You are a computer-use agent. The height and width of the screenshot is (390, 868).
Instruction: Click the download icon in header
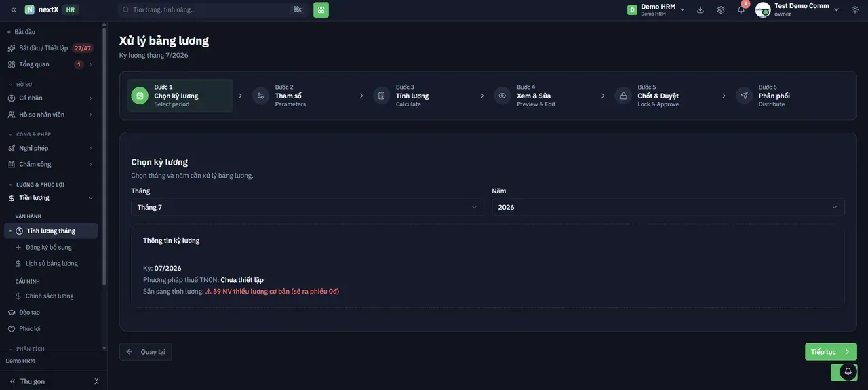[701, 9]
